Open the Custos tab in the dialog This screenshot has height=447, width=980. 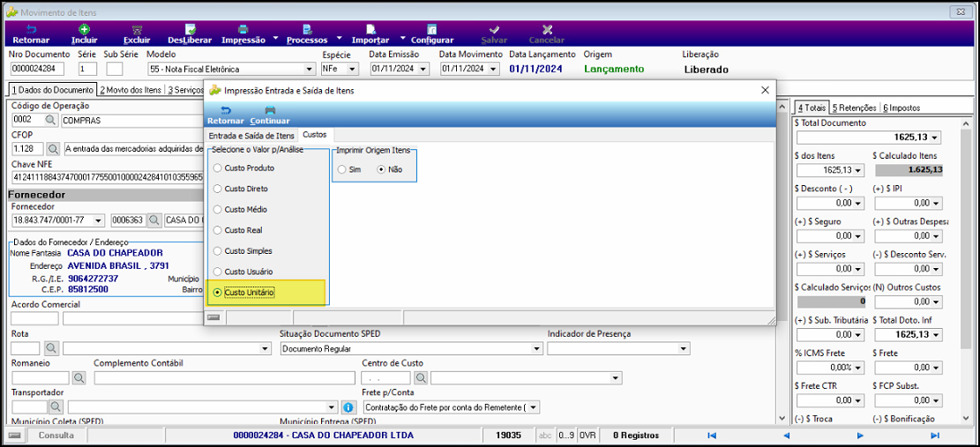coord(315,135)
